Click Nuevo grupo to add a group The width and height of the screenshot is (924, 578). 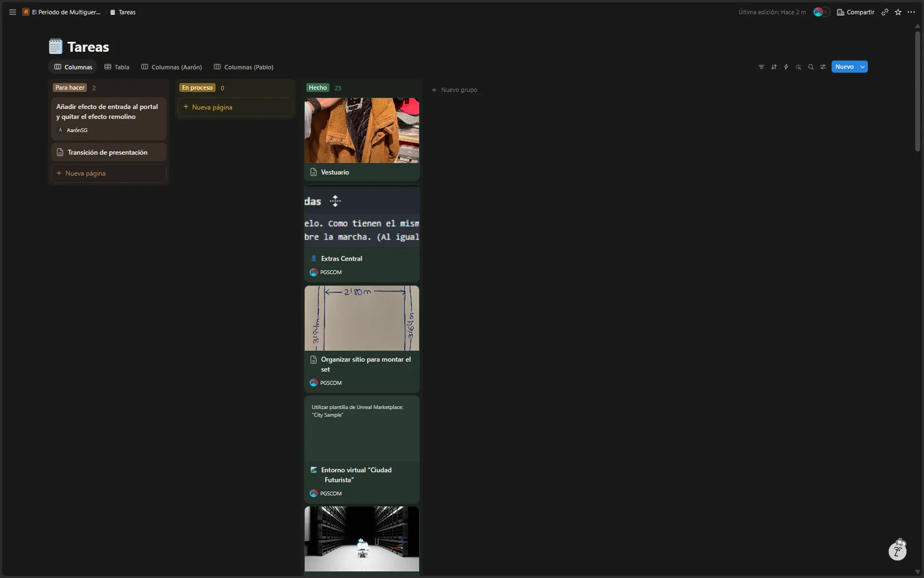(x=454, y=90)
